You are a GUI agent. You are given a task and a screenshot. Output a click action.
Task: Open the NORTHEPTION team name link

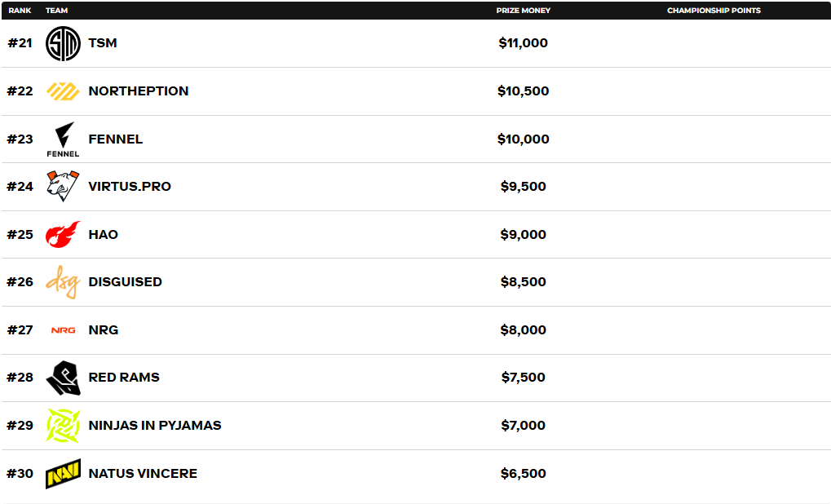[139, 91]
